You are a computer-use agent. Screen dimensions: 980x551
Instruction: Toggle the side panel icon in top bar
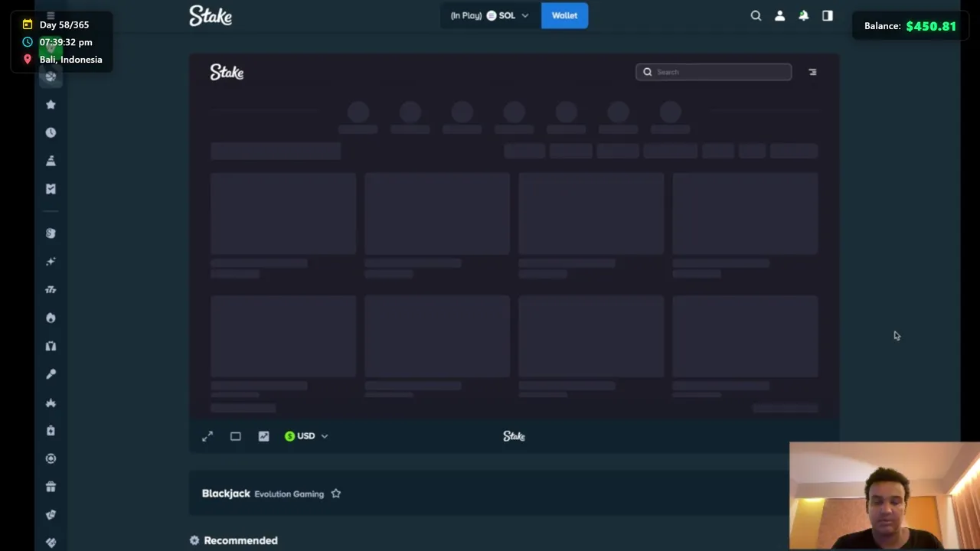click(827, 15)
